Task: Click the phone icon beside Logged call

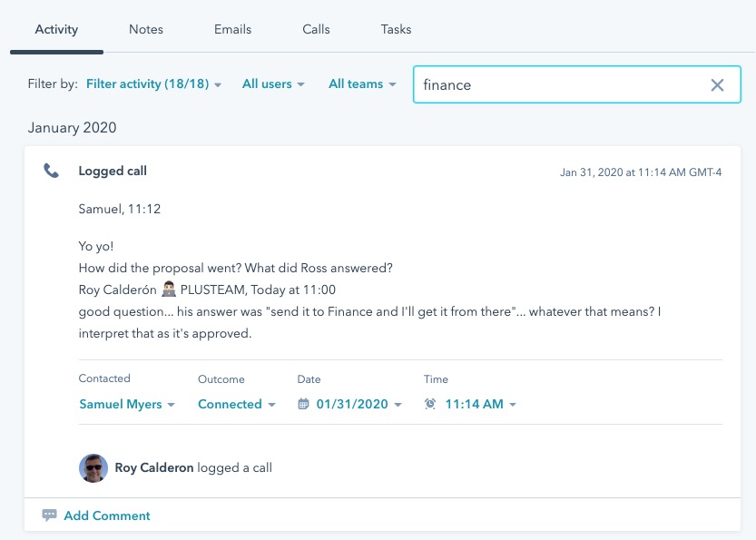Action: (x=52, y=171)
